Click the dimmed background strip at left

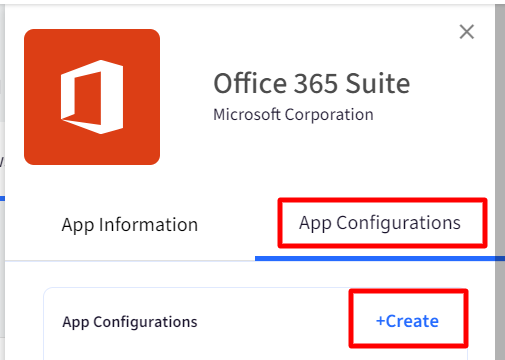2,180
